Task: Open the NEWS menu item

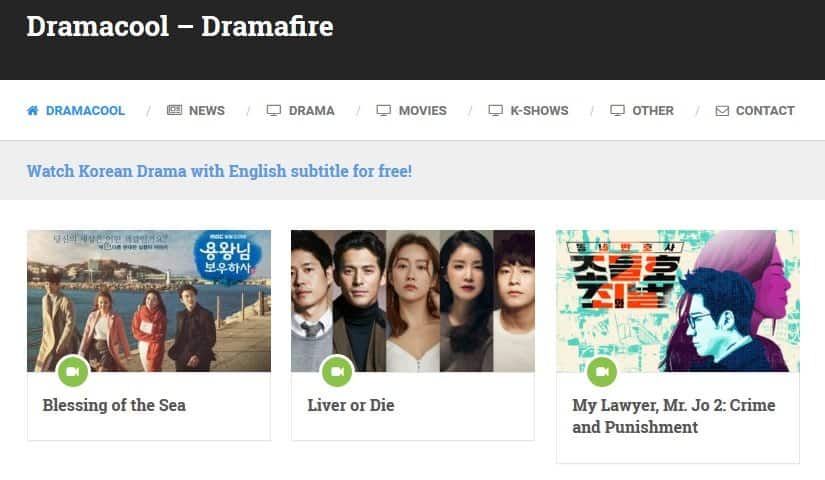Action: (x=207, y=111)
